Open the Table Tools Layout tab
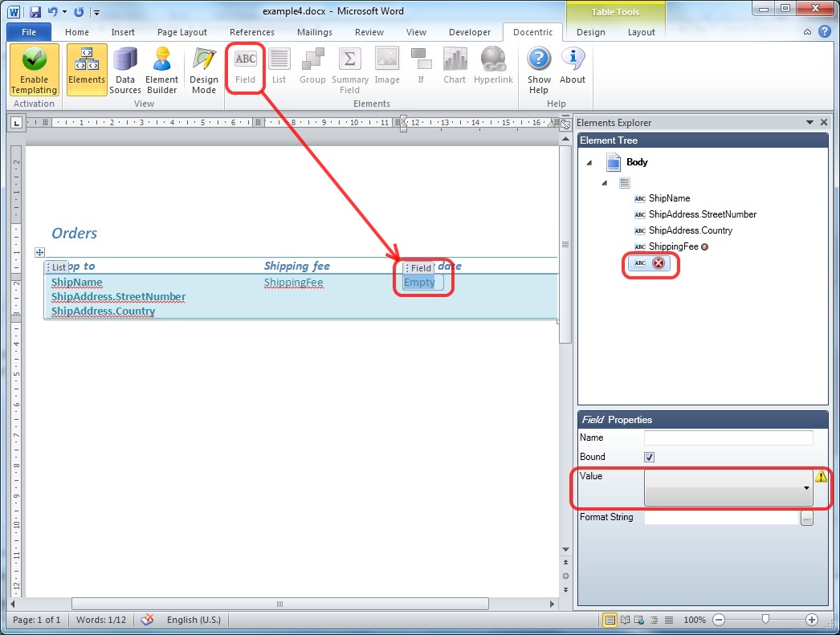The image size is (840, 635). tap(642, 32)
